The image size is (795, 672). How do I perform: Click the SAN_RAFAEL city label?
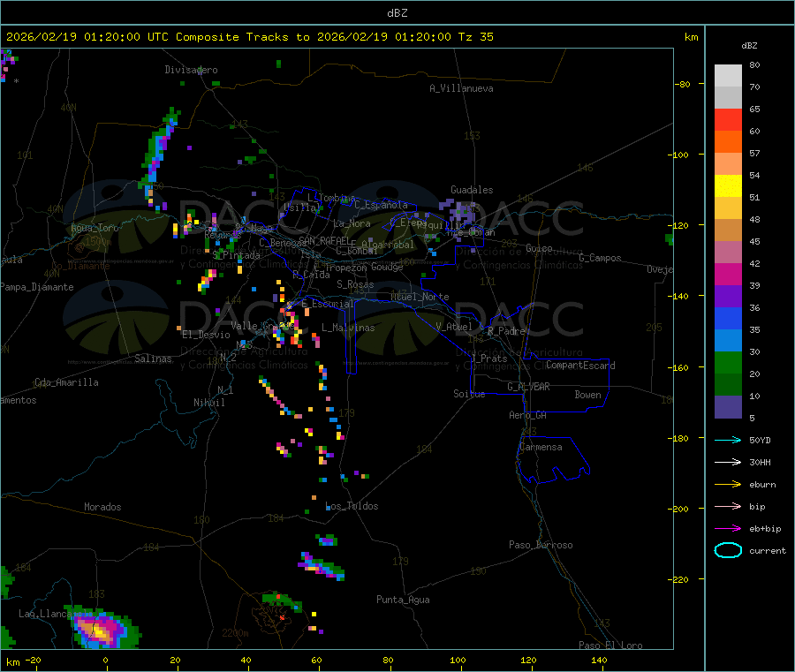(324, 240)
